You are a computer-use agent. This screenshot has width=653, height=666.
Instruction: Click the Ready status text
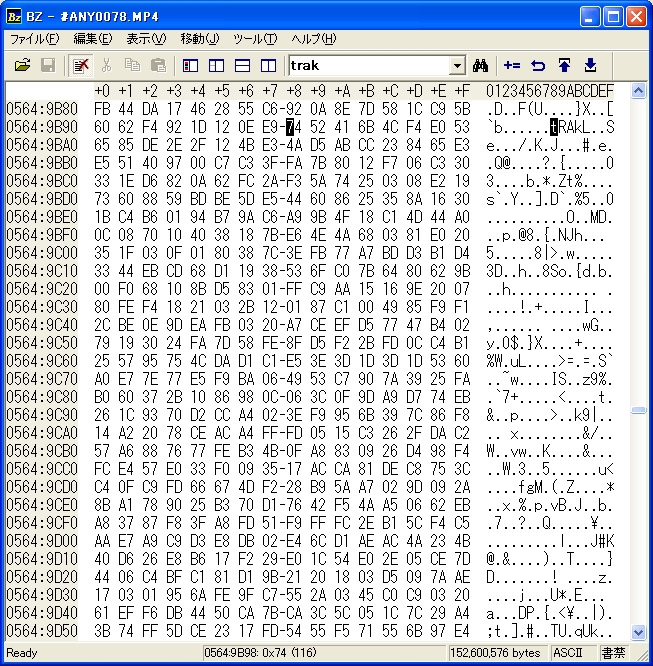(22, 652)
